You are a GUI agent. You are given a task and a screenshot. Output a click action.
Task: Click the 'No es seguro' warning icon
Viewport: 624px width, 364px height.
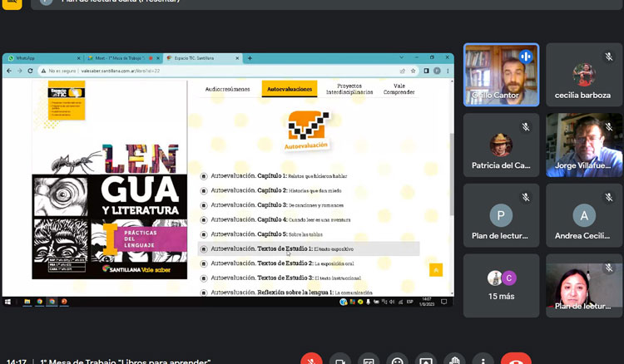click(x=43, y=71)
